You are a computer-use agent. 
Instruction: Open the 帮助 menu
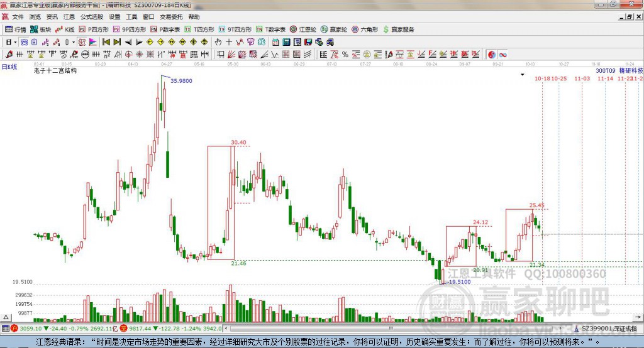pyautogui.click(x=194, y=17)
